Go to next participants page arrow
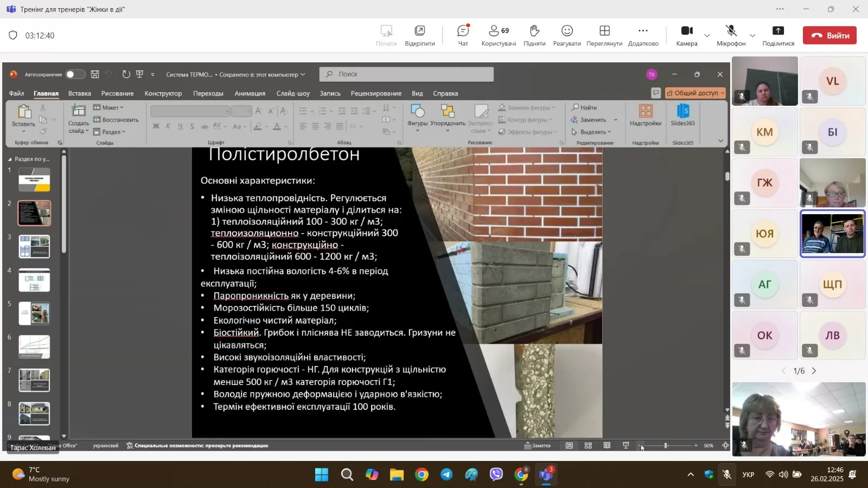 point(814,371)
